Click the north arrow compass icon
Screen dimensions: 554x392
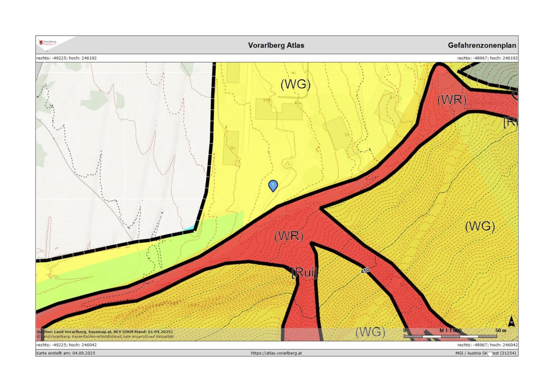(x=511, y=321)
